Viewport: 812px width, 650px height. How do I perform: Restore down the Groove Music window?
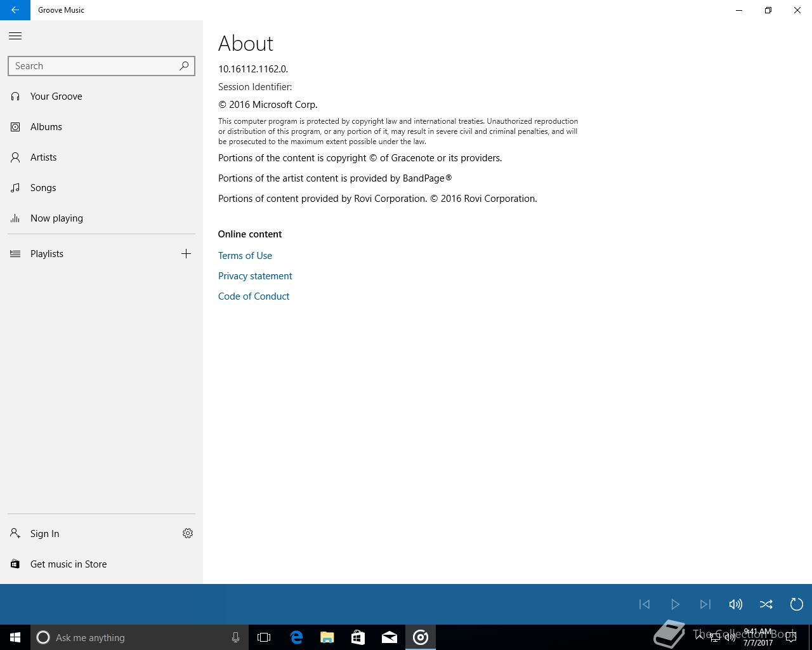[x=768, y=10]
